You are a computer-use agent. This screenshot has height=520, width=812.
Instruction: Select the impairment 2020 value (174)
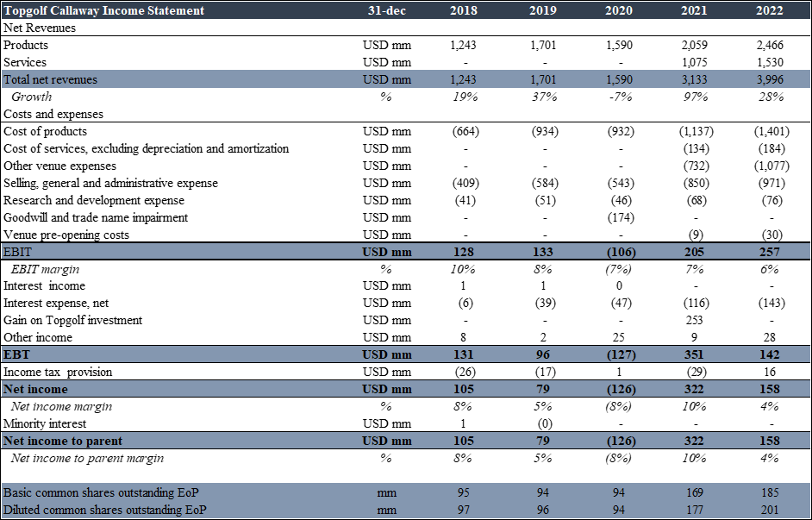point(621,217)
